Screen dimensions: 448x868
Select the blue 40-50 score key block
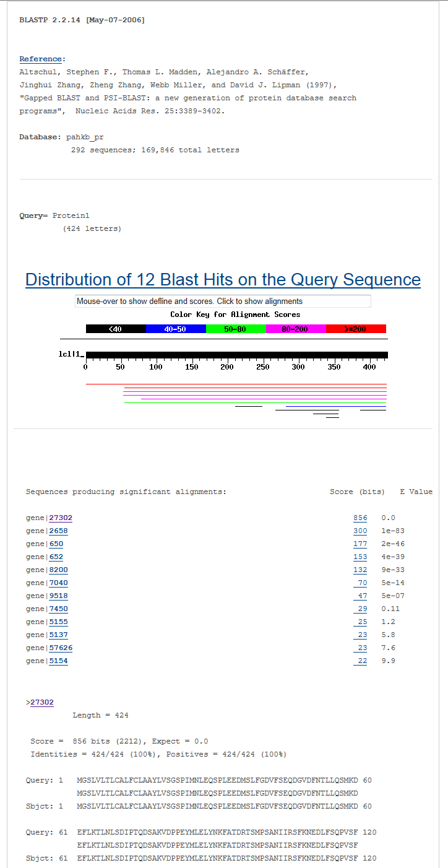[x=175, y=329]
